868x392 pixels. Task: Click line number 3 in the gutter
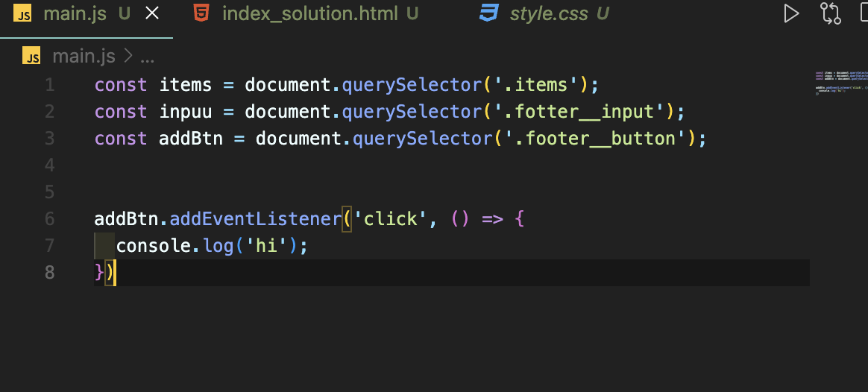coord(50,138)
